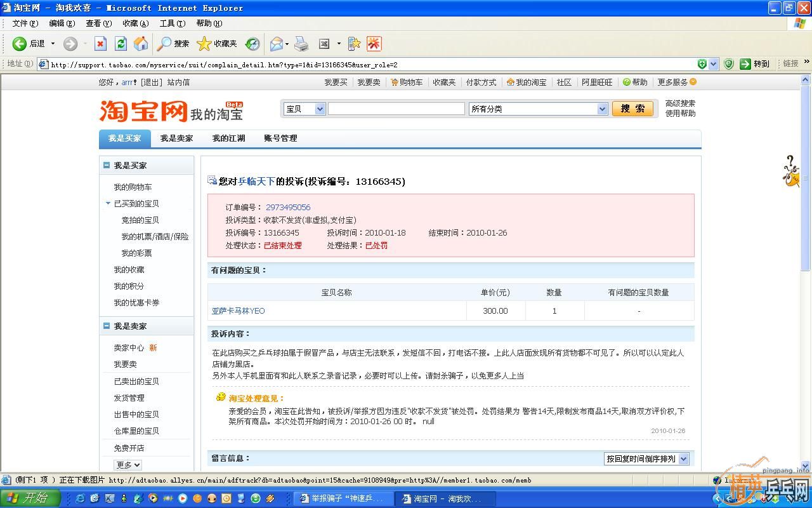Refresh the page using the toolbar icon
Screen dimensions: 812x508
coord(121,44)
